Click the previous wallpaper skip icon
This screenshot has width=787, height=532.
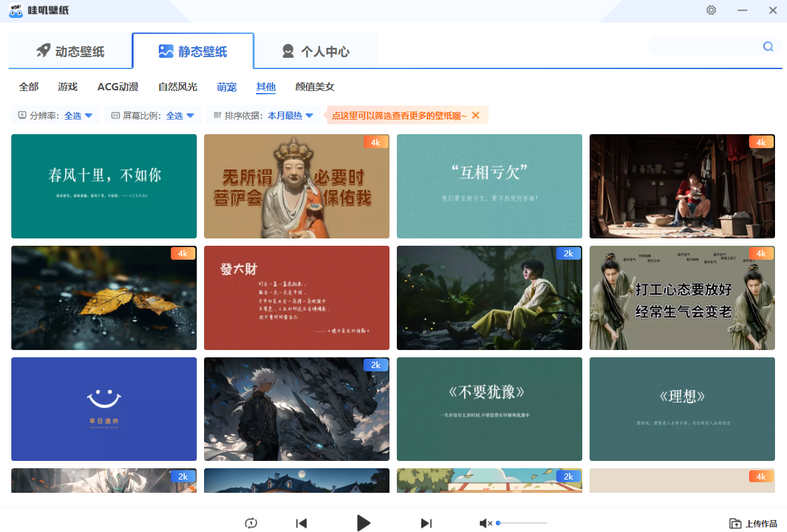click(301, 523)
